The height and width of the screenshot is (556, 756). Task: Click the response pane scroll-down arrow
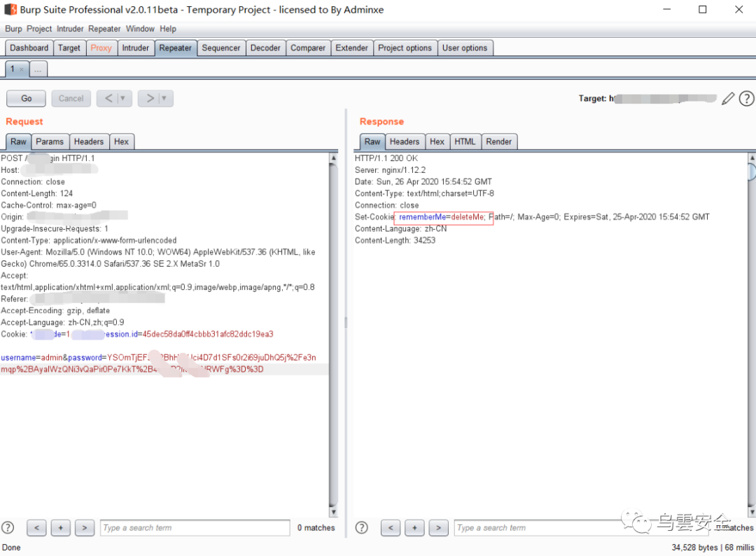752,512
